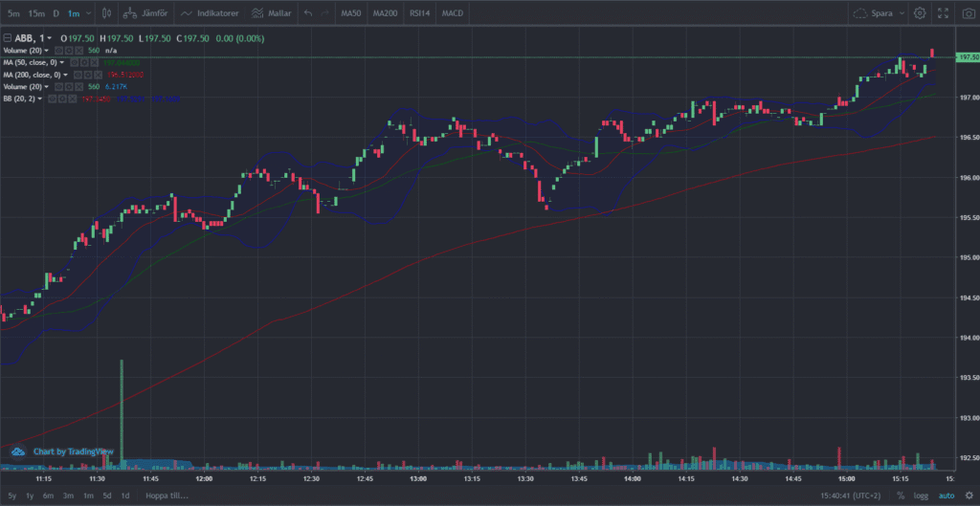The height and width of the screenshot is (506, 980).
Task: Expand the time interval dropdown arrow
Action: coord(89,13)
